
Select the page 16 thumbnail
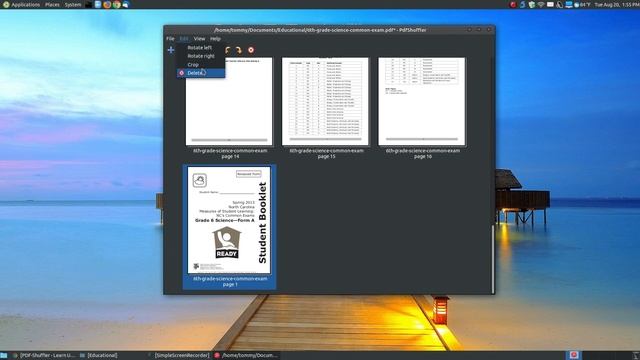[x=422, y=101]
